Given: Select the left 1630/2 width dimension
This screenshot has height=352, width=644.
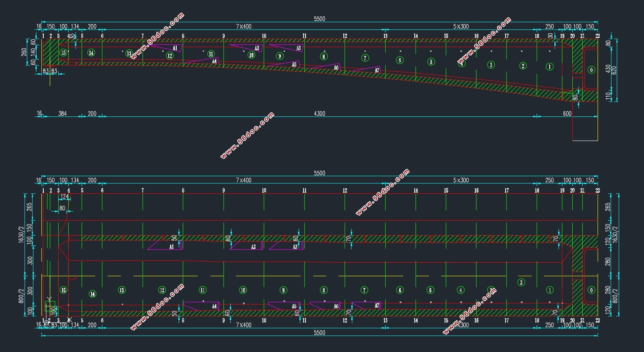Looking at the screenshot, I should 21,234.
